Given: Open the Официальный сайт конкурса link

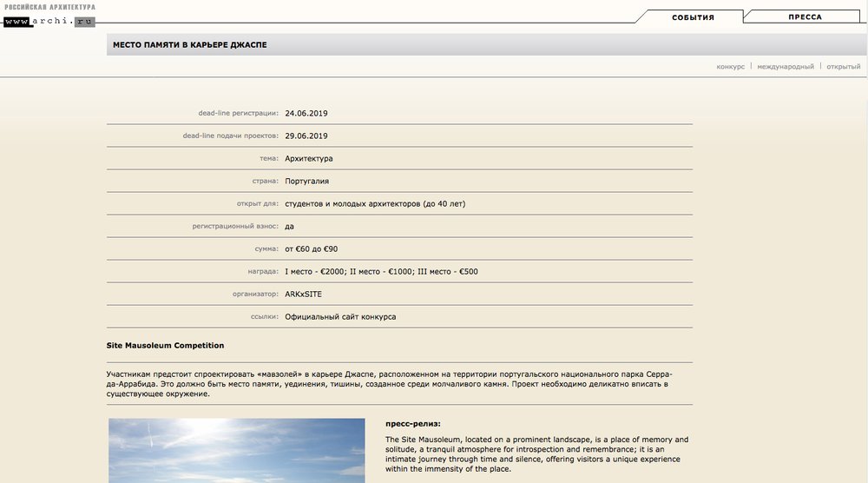Looking at the screenshot, I should 340,317.
